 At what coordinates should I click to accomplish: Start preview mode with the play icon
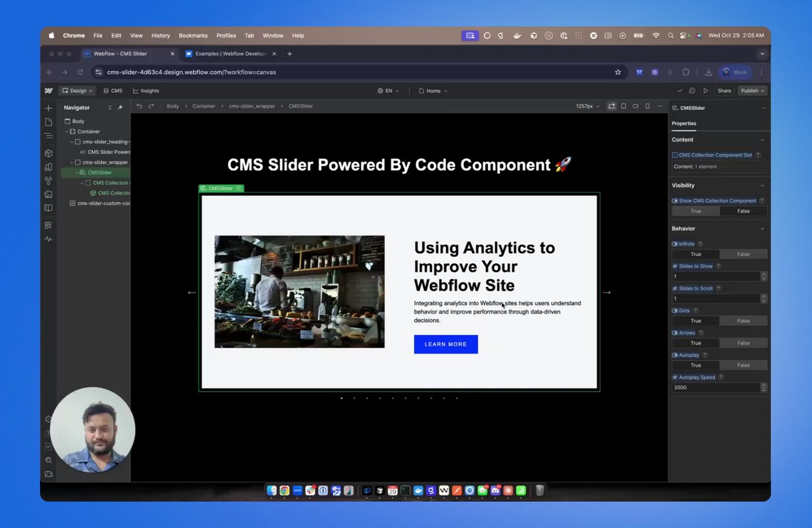click(705, 91)
